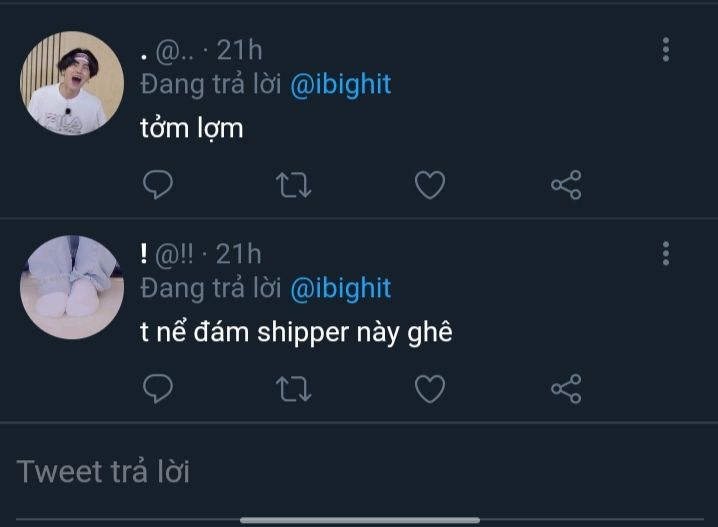
Task: Open more options for shipper tweet
Action: click(666, 254)
